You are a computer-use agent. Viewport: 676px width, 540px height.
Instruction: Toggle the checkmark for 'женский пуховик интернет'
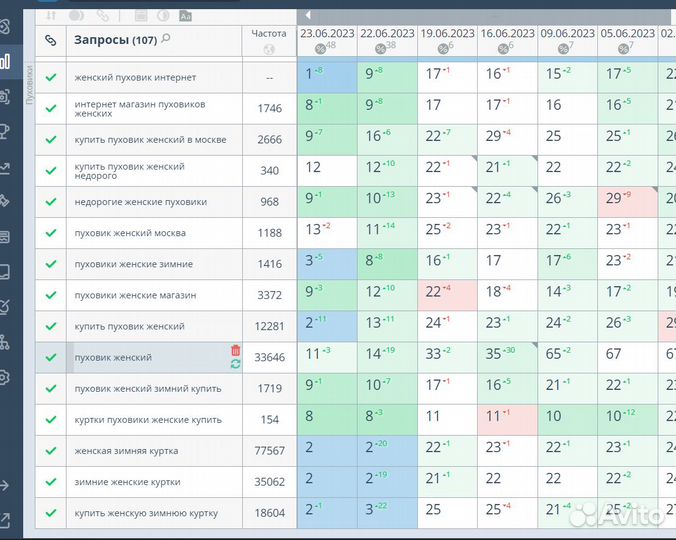coord(51,77)
